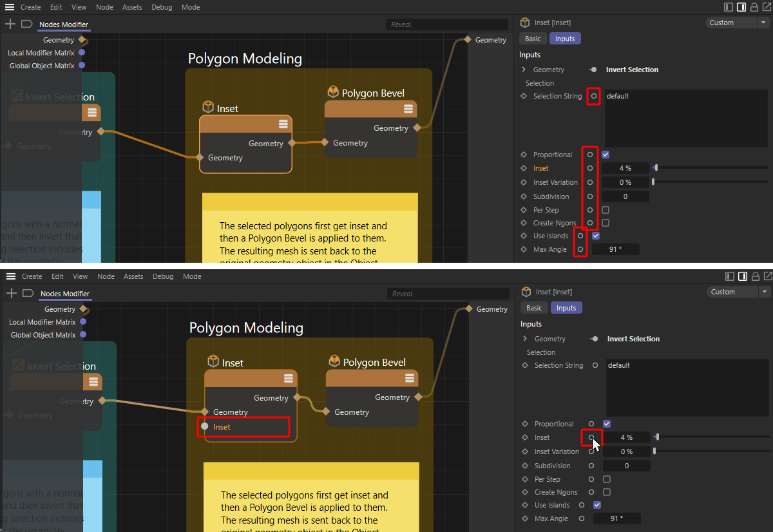The width and height of the screenshot is (773, 532).
Task: Click the Inset input port dot on bottom node
Action: click(x=205, y=426)
